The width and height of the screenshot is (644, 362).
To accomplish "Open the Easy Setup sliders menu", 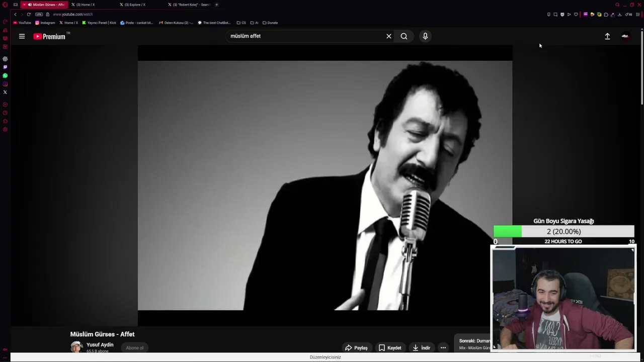I will (x=637, y=15).
